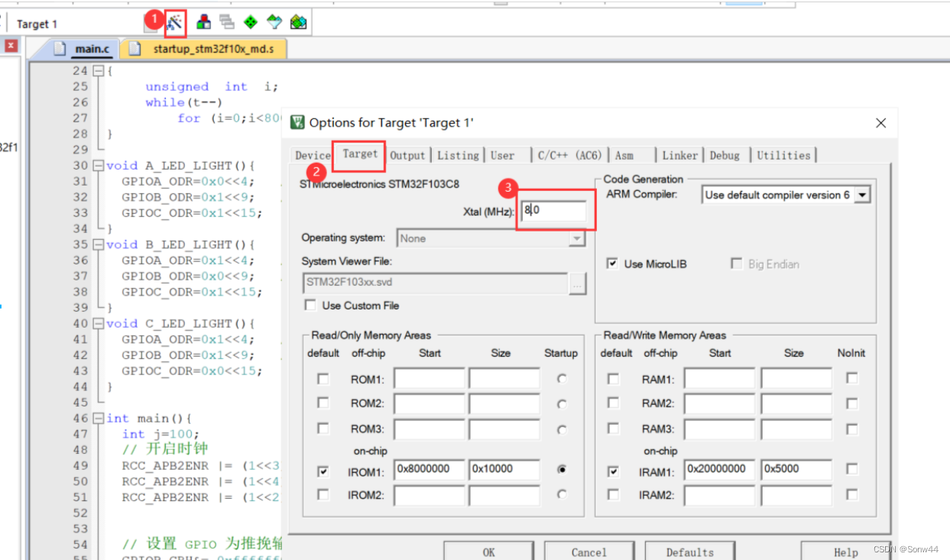This screenshot has height=560, width=950.
Task: Click the Help button
Action: (845, 552)
